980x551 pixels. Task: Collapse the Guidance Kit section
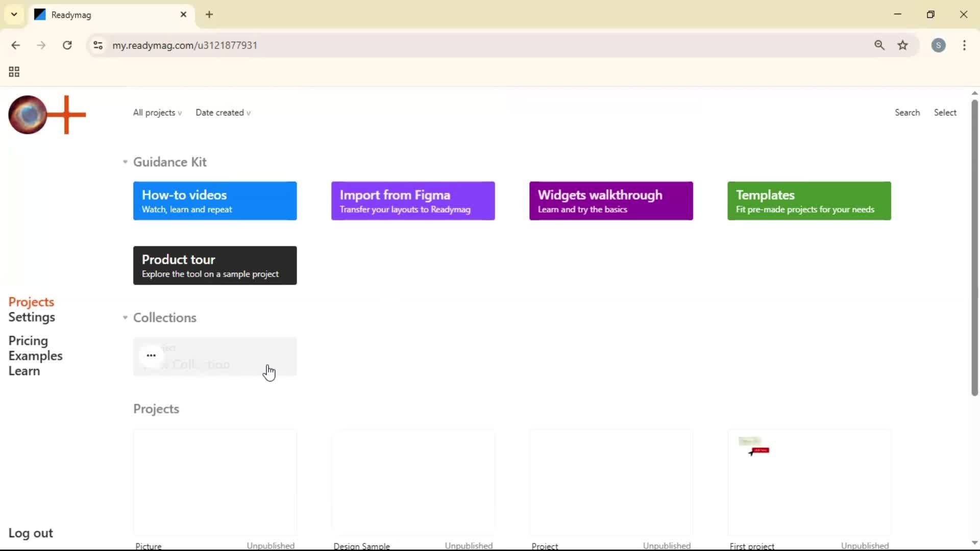(125, 162)
